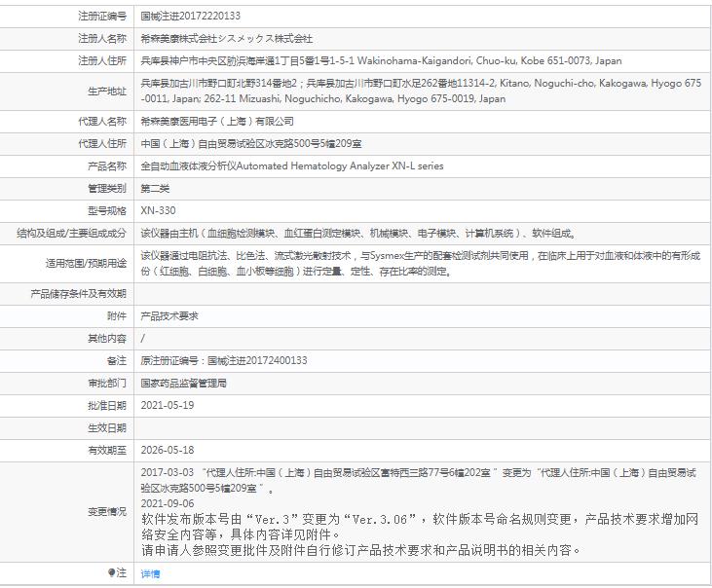This screenshot has height=588, width=712.
Task: Select registrant name 希森美康株式会社 value
Action: [x=227, y=39]
